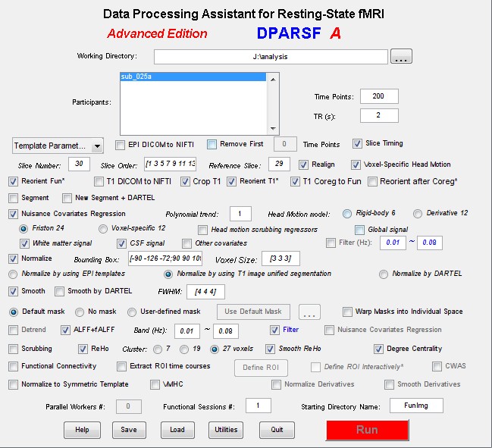Enable EPI DICOM to NIFTI checkbox

point(120,145)
